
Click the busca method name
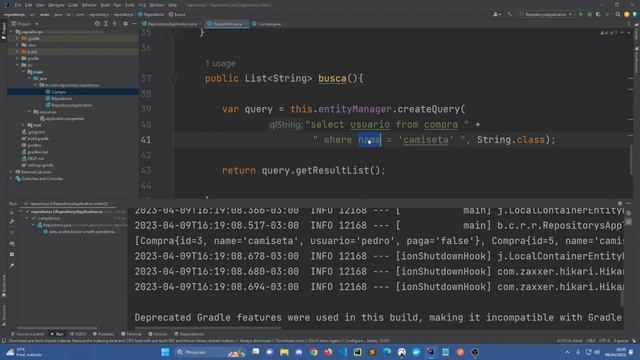tap(332, 78)
